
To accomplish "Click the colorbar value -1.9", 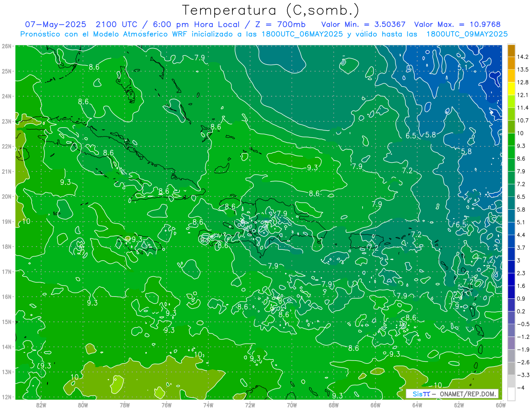I will coord(523,349).
